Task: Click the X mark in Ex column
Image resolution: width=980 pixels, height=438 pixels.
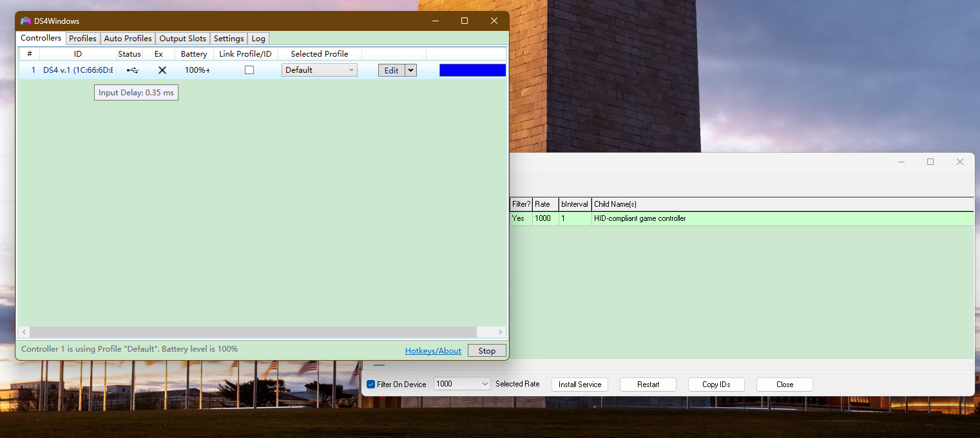Action: pyautogui.click(x=162, y=70)
